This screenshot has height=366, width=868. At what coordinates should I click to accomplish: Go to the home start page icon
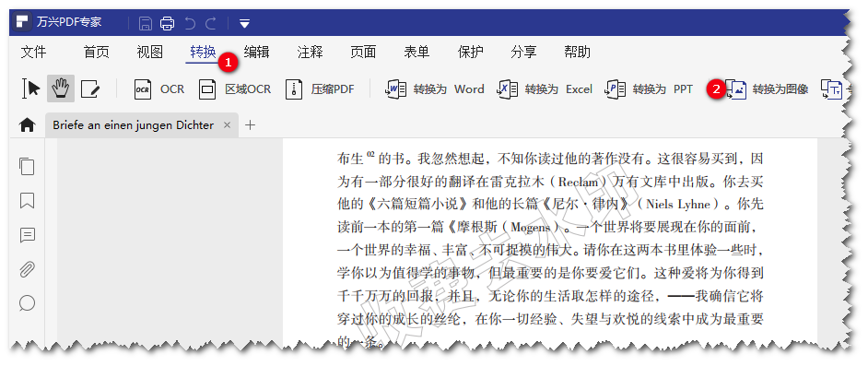point(27,125)
